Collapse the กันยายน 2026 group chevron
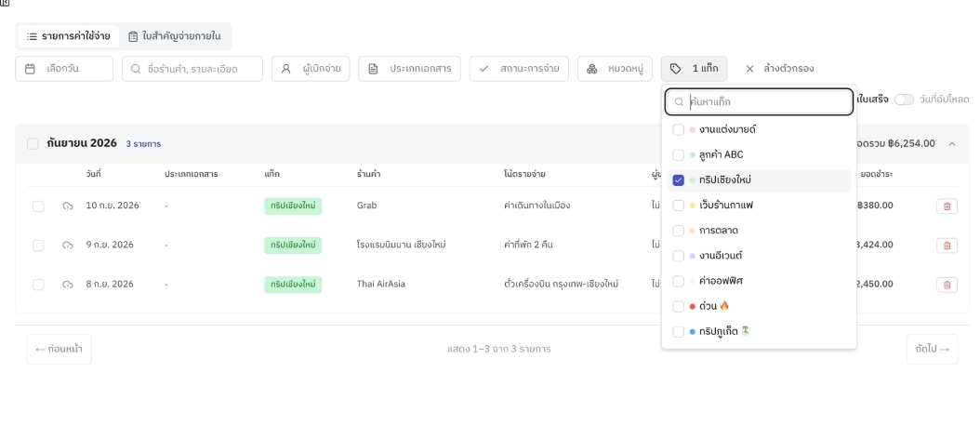This screenshot has height=426, width=980. tap(952, 144)
